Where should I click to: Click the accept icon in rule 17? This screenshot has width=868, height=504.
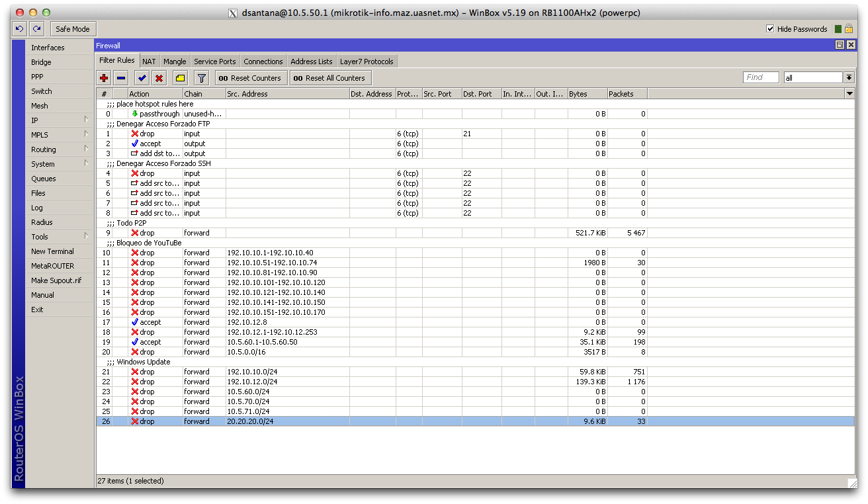135,322
